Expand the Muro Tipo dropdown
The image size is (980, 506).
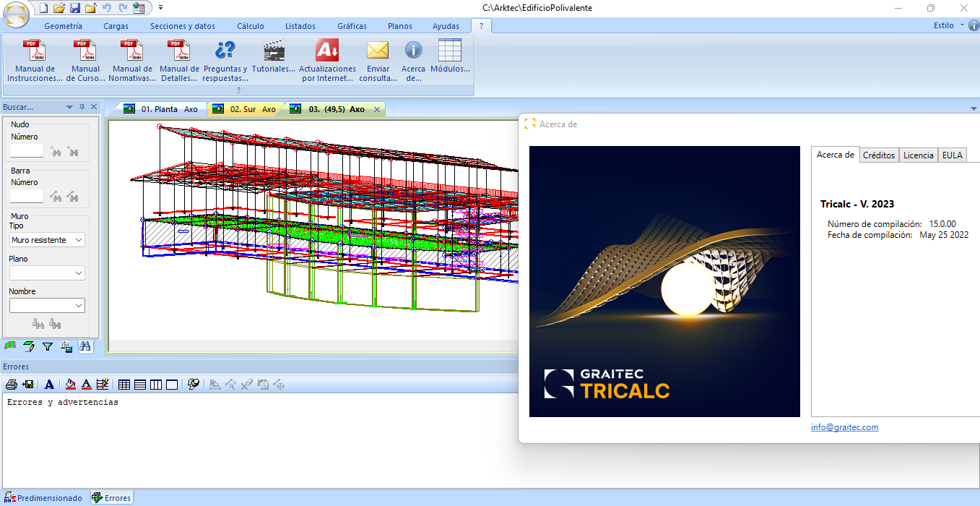(47, 240)
